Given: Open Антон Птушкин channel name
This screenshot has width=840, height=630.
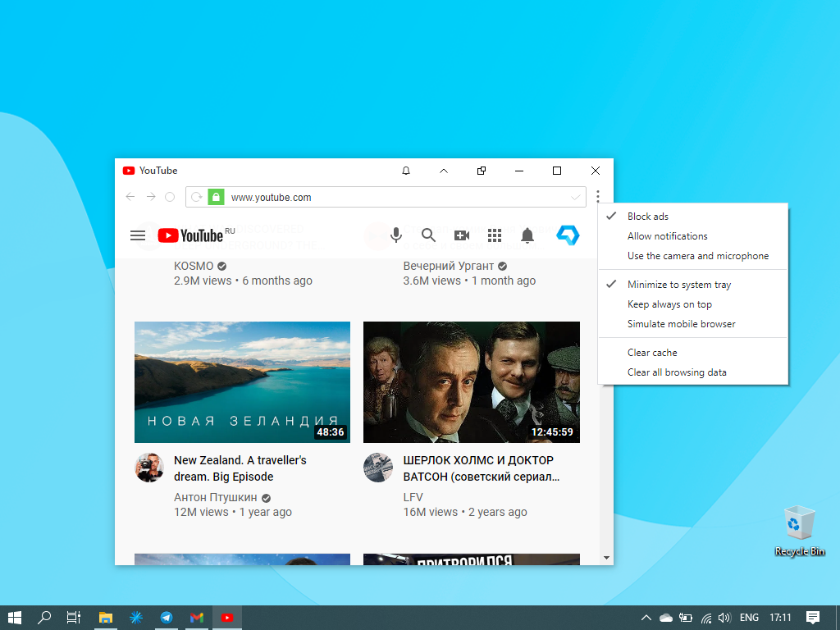Looking at the screenshot, I should tap(216, 497).
